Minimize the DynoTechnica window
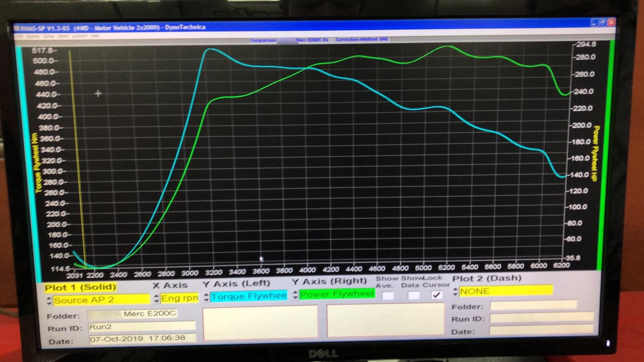The height and width of the screenshot is (362, 644). (x=594, y=23)
